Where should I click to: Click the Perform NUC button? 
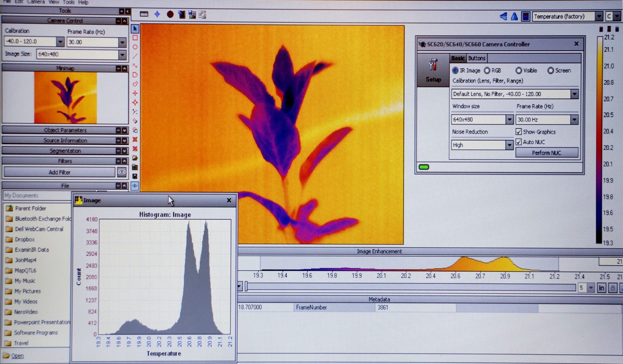546,153
